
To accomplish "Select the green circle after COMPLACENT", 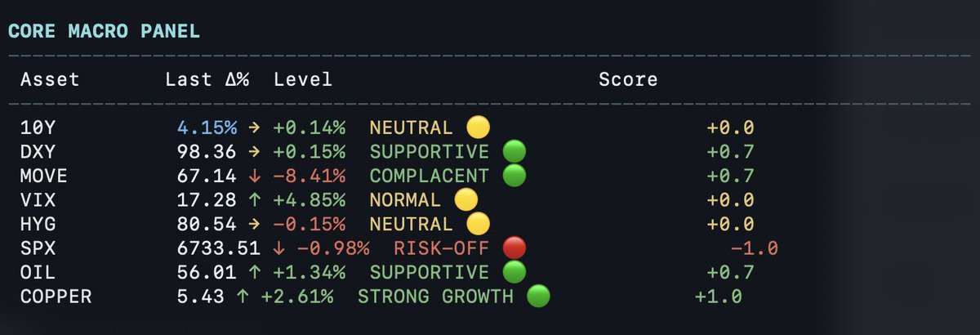I will (514, 176).
